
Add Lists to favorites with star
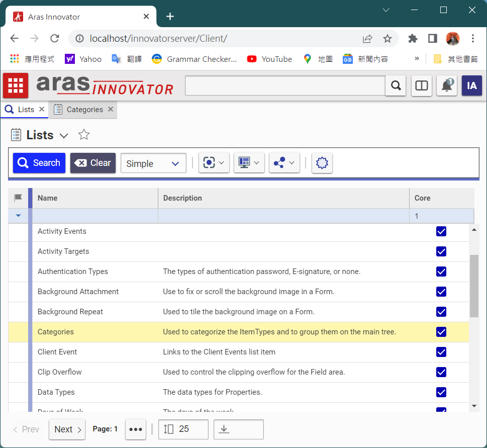(84, 135)
